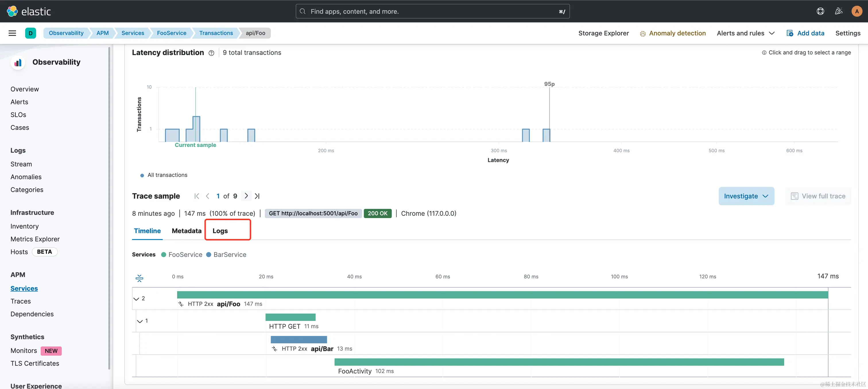The width and height of the screenshot is (868, 389).
Task: Click green D space selector badge
Action: coord(30,33)
